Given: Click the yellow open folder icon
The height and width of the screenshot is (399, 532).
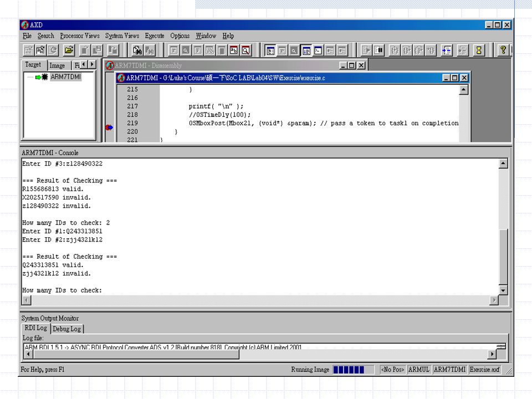Looking at the screenshot, I should [69, 50].
